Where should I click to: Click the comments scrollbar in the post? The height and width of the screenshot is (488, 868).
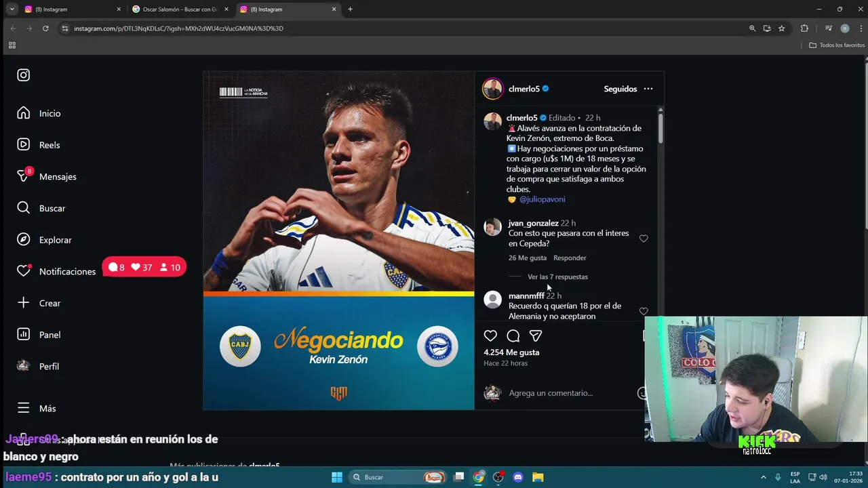(660, 129)
